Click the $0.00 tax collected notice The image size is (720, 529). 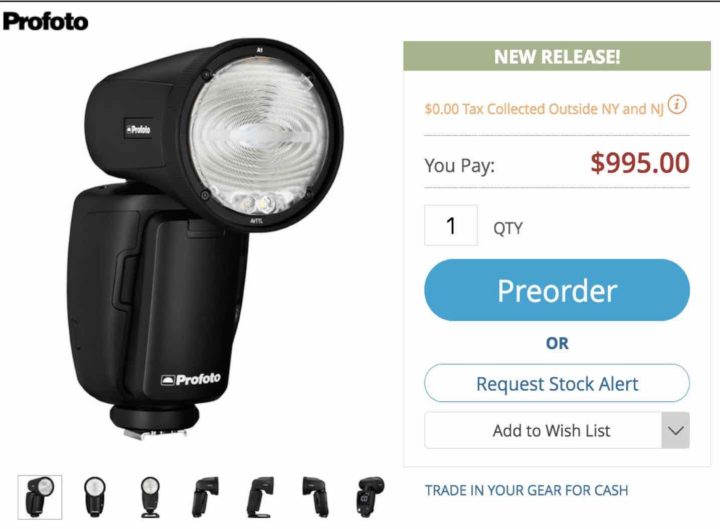(544, 109)
